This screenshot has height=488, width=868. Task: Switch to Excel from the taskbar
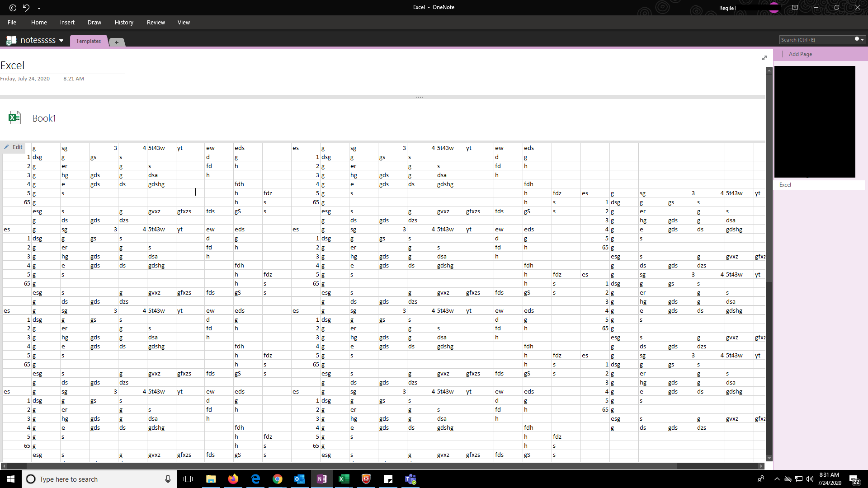pyautogui.click(x=344, y=479)
